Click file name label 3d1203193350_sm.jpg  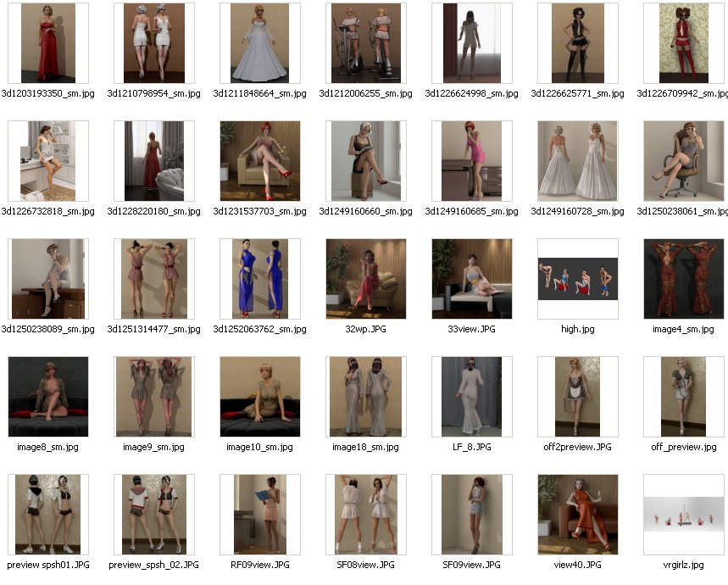(48, 94)
